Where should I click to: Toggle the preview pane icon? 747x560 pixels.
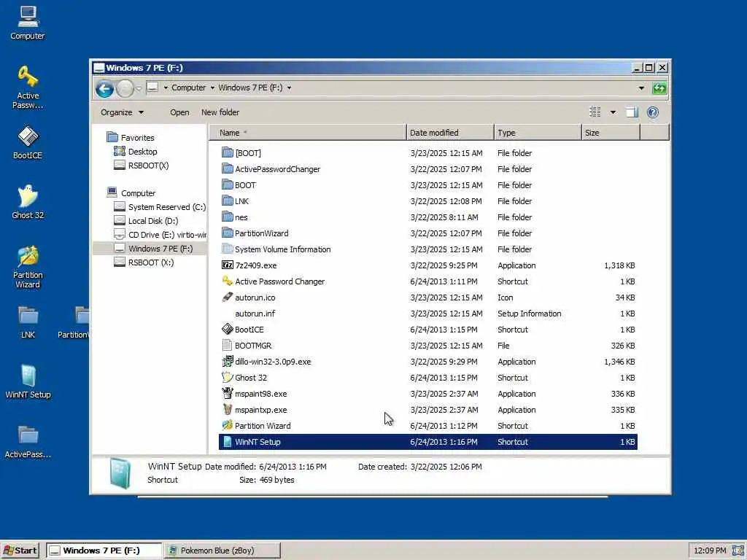tap(632, 112)
